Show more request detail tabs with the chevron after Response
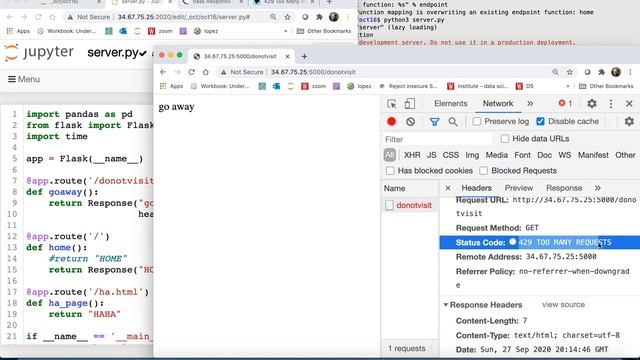640x360 pixels. (x=598, y=188)
